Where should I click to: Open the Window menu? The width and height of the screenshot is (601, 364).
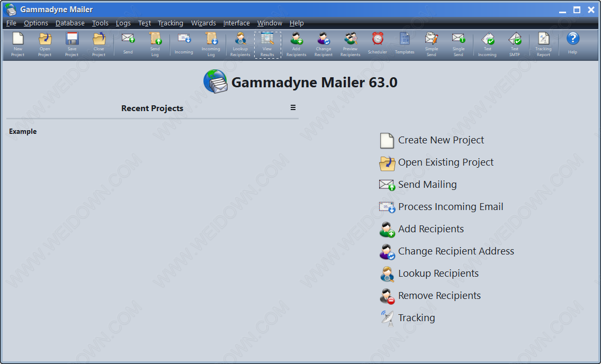(270, 23)
